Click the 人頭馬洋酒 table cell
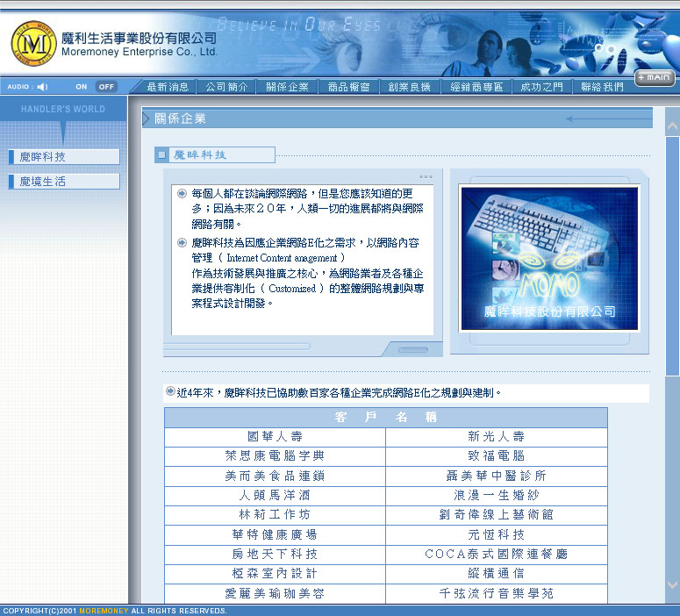 pyautogui.click(x=275, y=496)
